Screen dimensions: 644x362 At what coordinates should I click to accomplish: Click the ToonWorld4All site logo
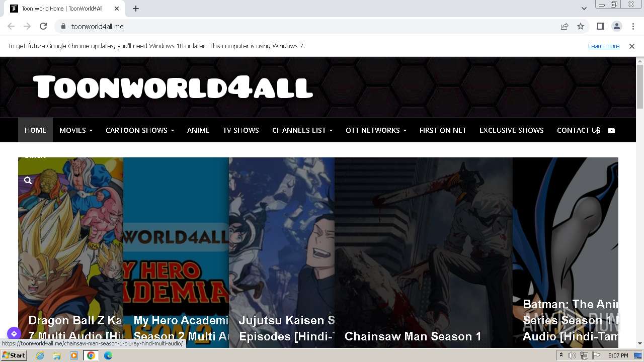pyautogui.click(x=173, y=87)
